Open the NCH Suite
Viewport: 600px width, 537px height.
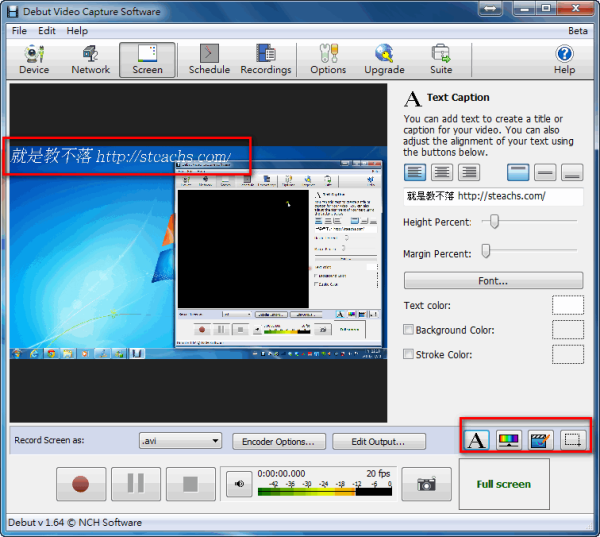click(x=441, y=60)
